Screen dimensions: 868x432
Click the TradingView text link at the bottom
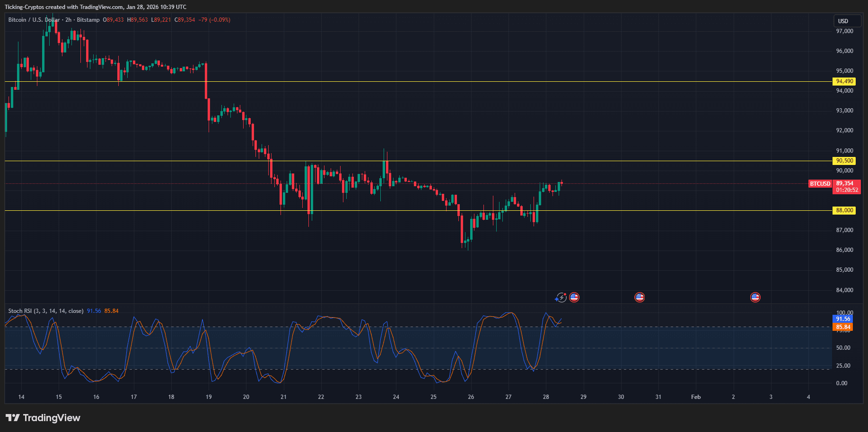coord(52,418)
